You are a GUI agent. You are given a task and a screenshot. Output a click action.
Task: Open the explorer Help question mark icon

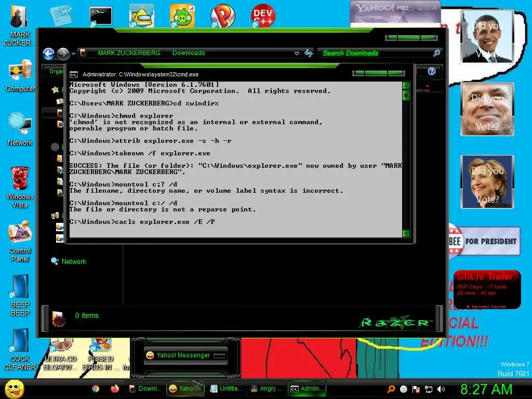coord(432,71)
